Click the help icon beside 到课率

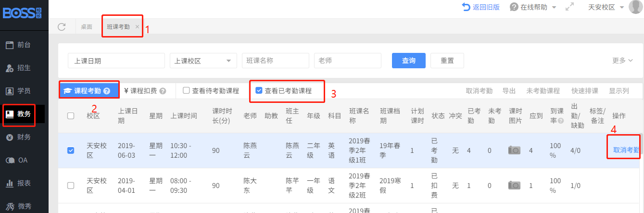561,121
